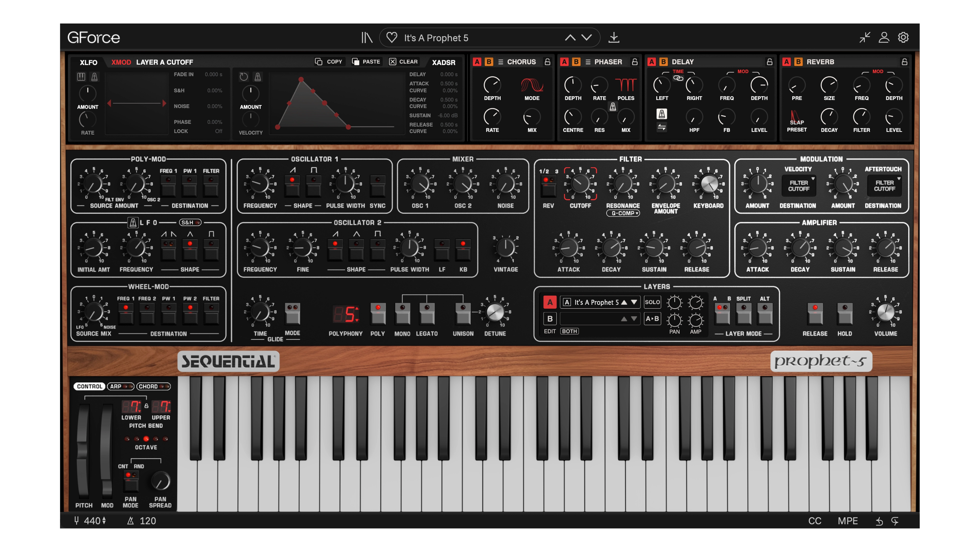
Task: Click the Phaser rate metronome sync icon
Action: pos(612,107)
